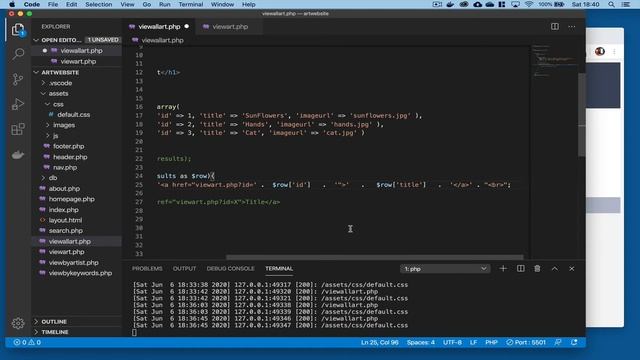
Task: Open the Selection menu
Action: [99, 4]
